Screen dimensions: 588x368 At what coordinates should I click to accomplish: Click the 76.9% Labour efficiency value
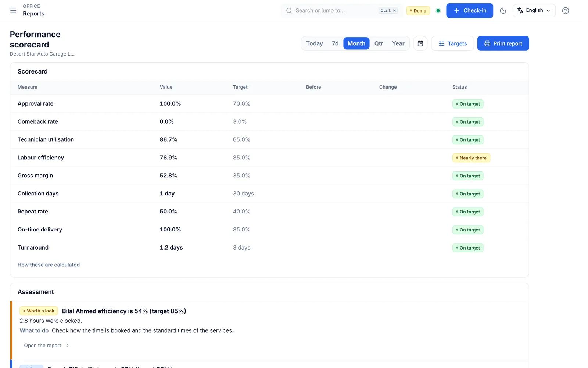click(168, 158)
